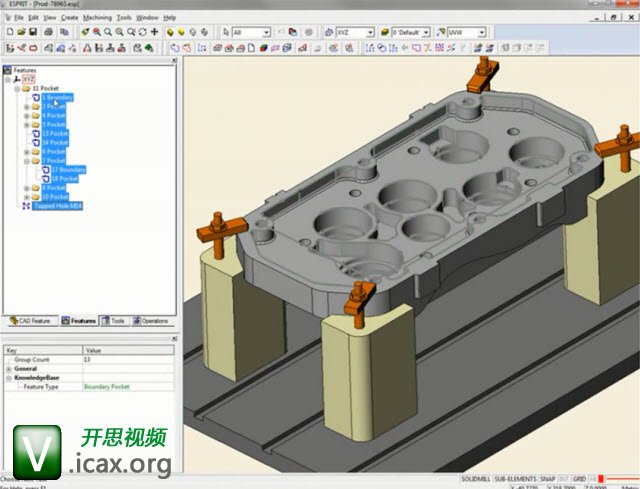Click the icon of the 13 Pocket row

[x=36, y=133]
